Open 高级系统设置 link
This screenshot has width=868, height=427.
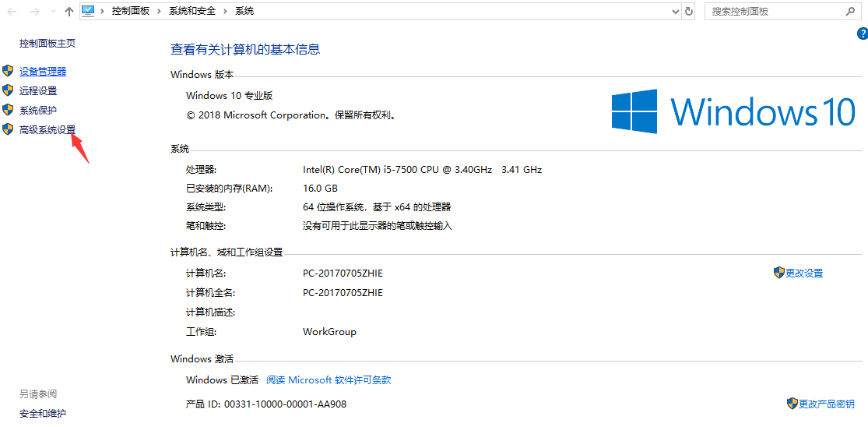[47, 130]
